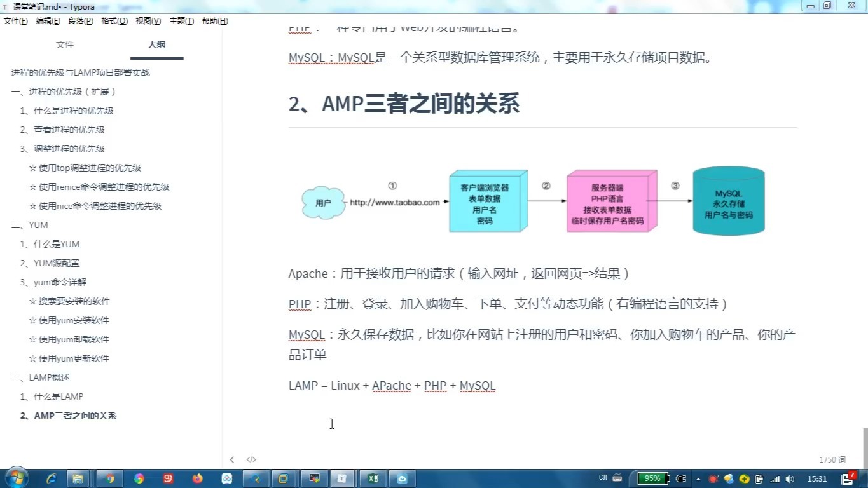
Task: Open Excel from the taskbar
Action: [373, 478]
